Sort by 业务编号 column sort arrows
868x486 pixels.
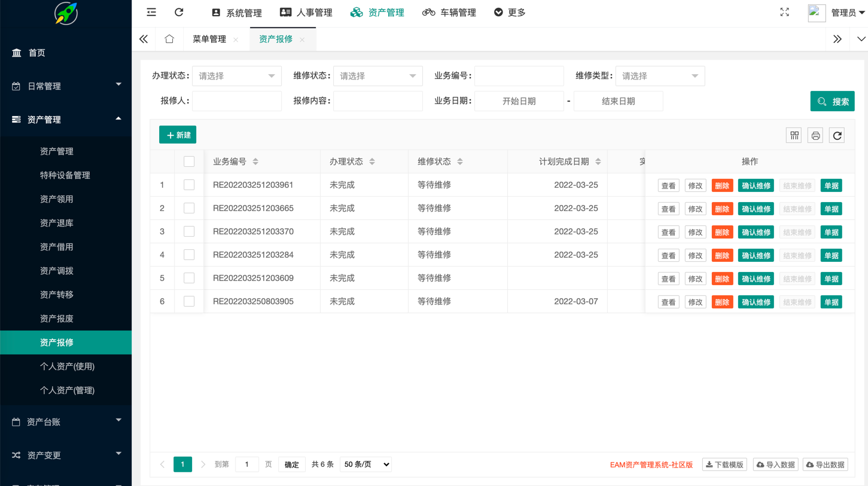click(x=255, y=161)
